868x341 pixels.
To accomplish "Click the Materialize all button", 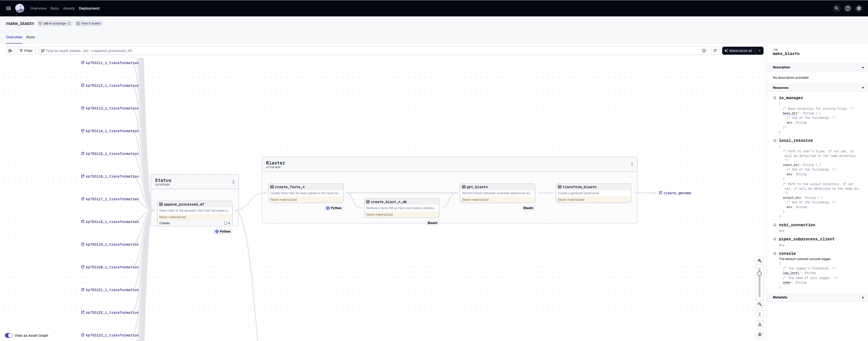I will [738, 51].
